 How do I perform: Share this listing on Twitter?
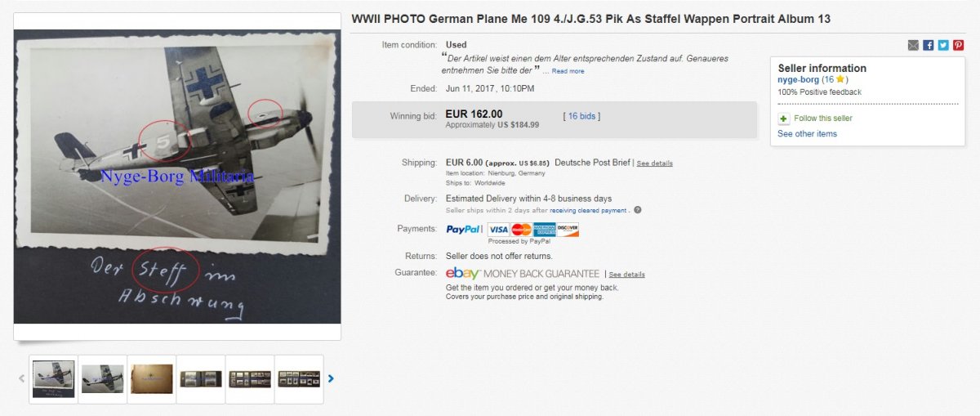click(943, 45)
